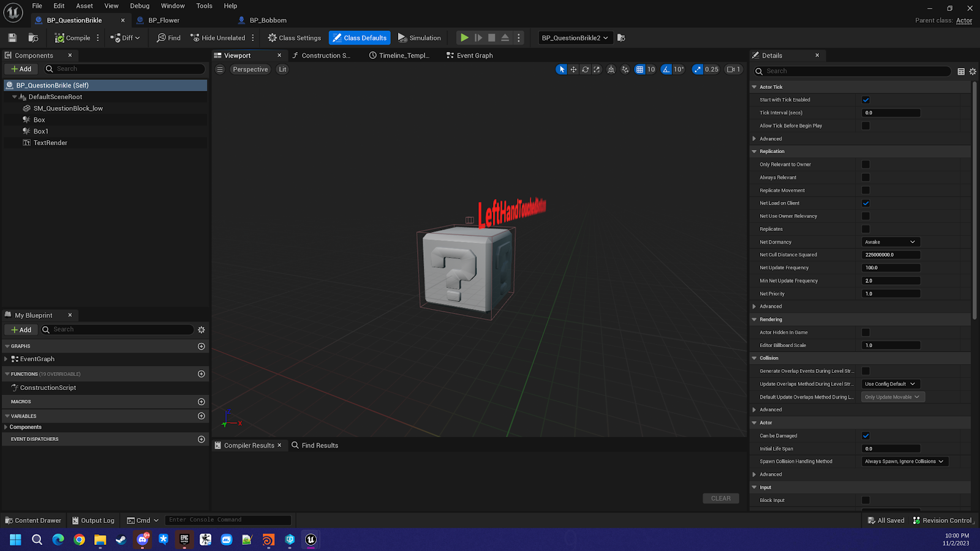Add a new variable with plus icon
This screenshot has height=551, width=980.
(201, 416)
